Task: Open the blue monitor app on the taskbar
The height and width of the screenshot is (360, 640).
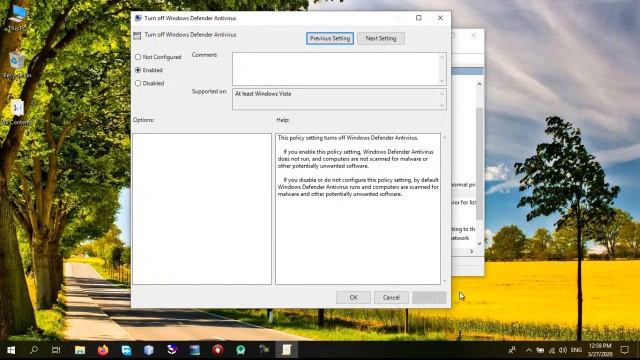Action: click(126, 350)
